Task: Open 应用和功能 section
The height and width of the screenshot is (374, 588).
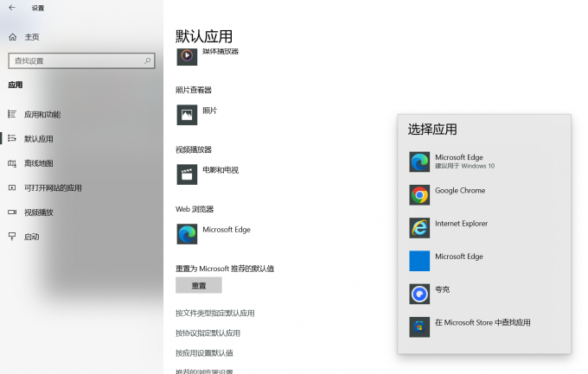Action: [x=42, y=114]
